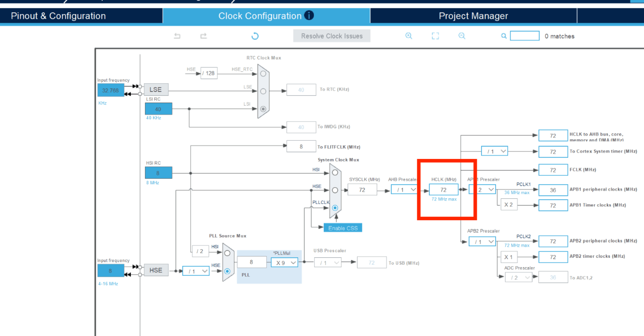Click the To ADC1,2 value box

pos(553,277)
